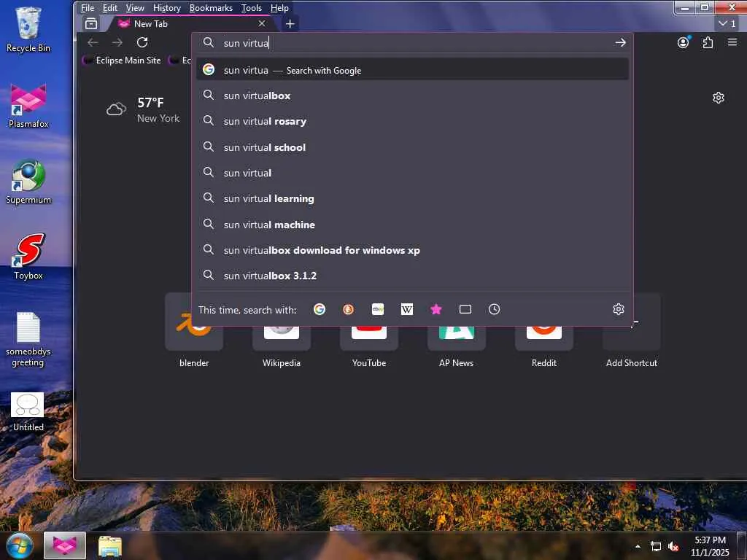747x560 pixels.
Task: Expand the list all tabs dropdown
Action: (x=727, y=23)
